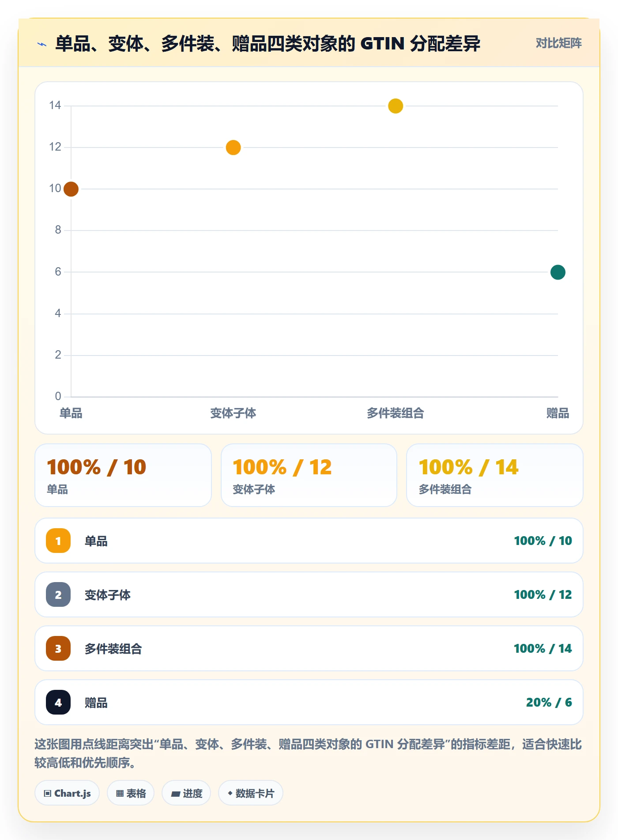Image resolution: width=618 pixels, height=840 pixels.
Task: Click the y-axis value 8
Action: (x=58, y=230)
